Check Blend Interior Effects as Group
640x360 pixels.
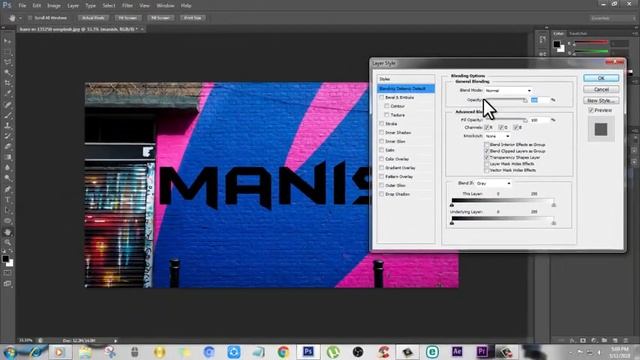pyautogui.click(x=487, y=144)
